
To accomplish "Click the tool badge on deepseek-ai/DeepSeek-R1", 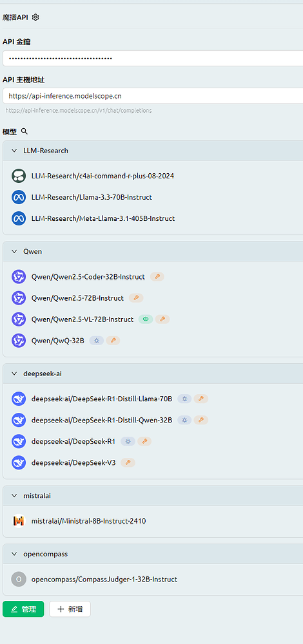I will point(144,441).
